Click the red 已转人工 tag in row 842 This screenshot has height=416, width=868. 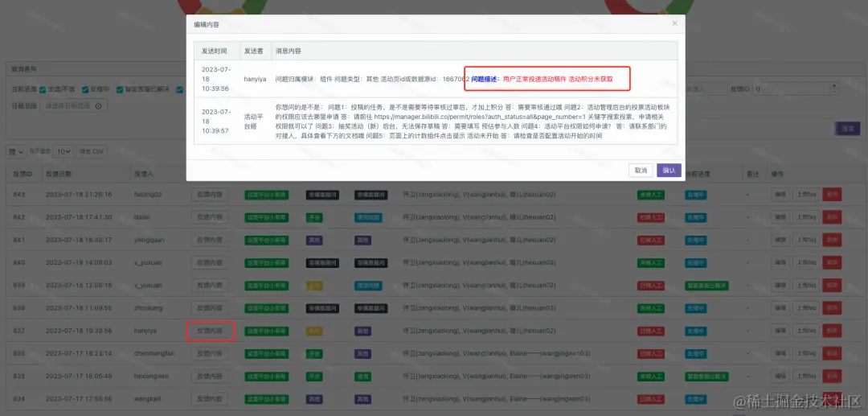pyautogui.click(x=650, y=218)
